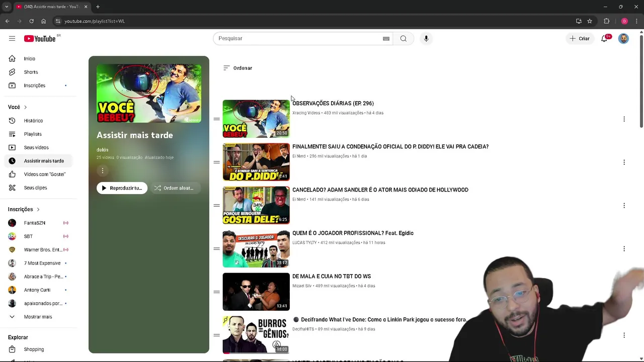
Task: Grab drag handle of Observações Diárias row
Action: pos(216,119)
